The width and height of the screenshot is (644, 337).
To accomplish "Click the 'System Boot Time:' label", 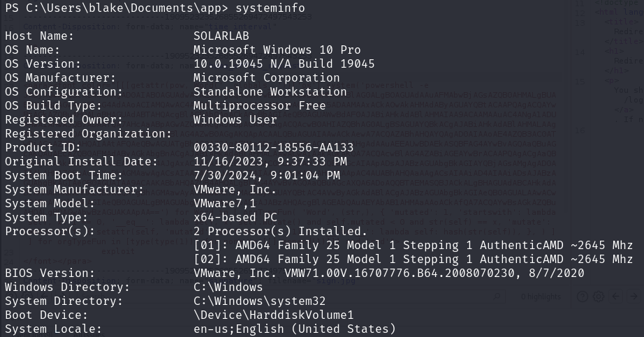I will tap(64, 176).
